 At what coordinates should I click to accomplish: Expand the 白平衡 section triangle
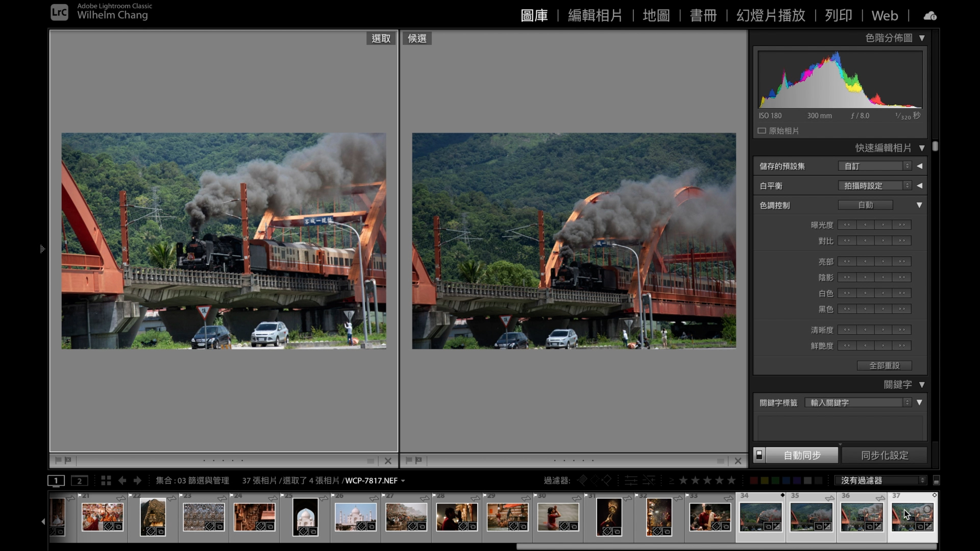919,186
